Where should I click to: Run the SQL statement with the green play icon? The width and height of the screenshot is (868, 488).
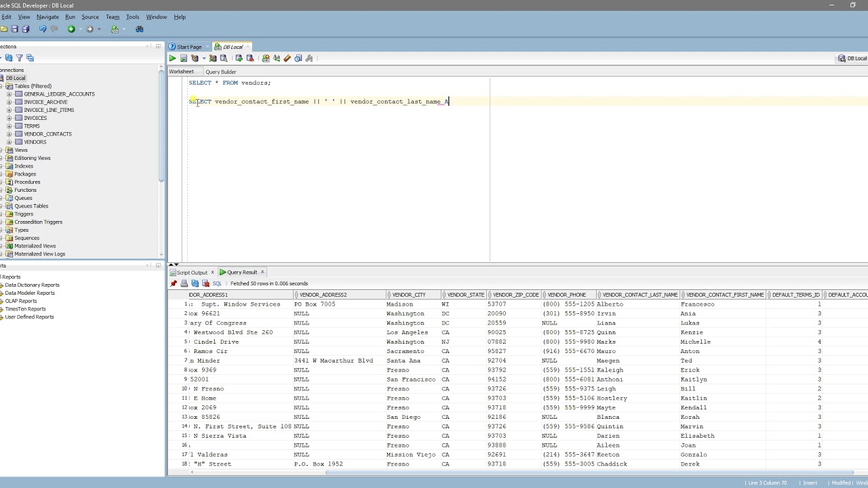coord(172,58)
